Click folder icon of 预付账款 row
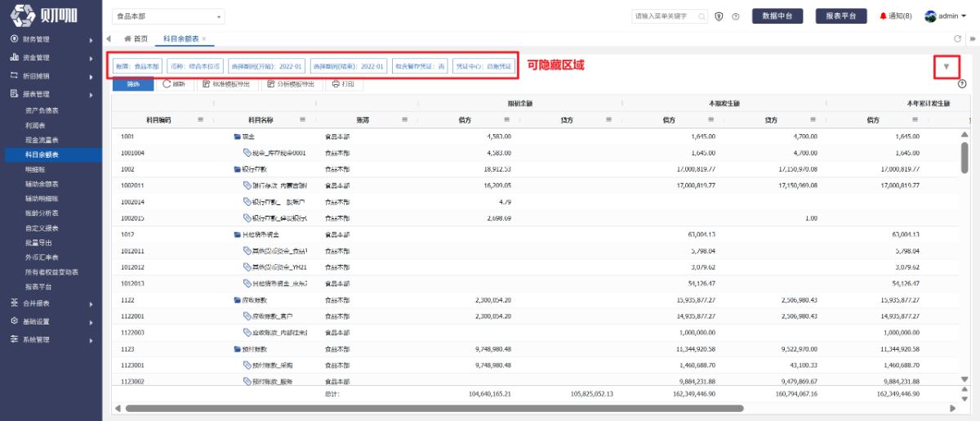The width and height of the screenshot is (980, 421). [237, 349]
